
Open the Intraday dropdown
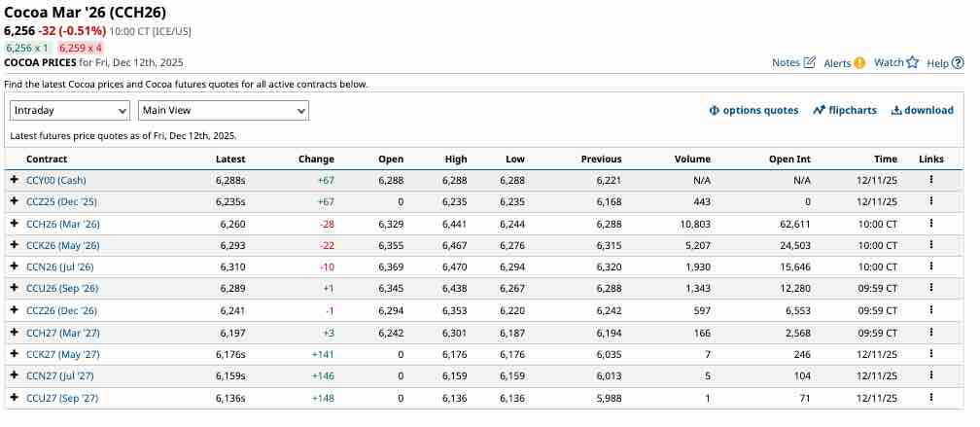[x=70, y=110]
